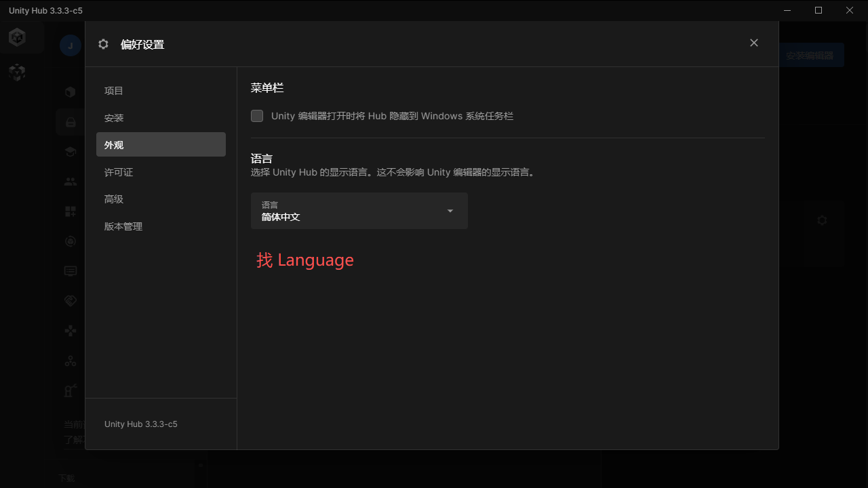The height and width of the screenshot is (488, 868).
Task: Maximize the Unity Hub window
Action: (x=818, y=10)
